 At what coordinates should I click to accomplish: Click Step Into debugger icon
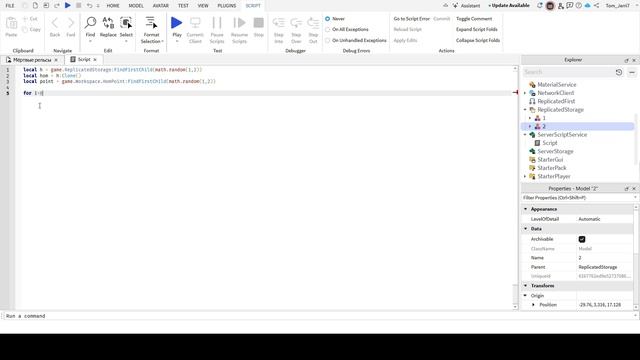point(279,23)
